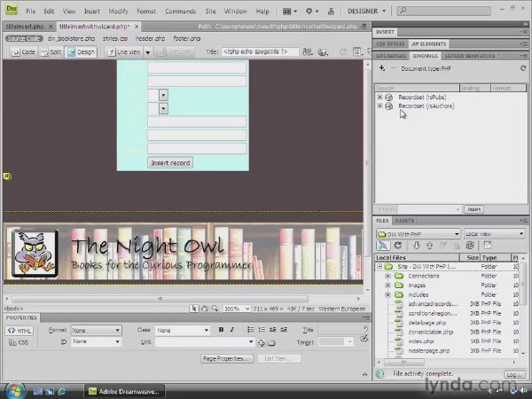Switch Properties panel to CSS mode
The width and height of the screenshot is (532, 399).
(19, 342)
